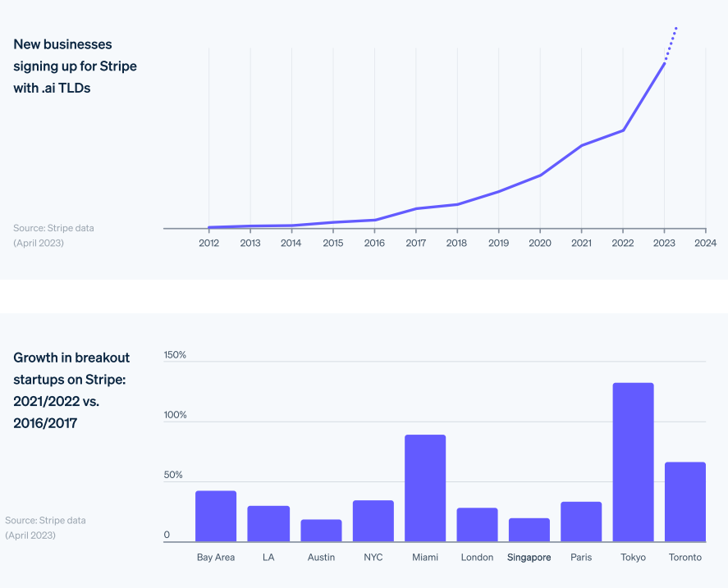Select the 2020 label below the line chart
728x588 pixels.
point(540,243)
